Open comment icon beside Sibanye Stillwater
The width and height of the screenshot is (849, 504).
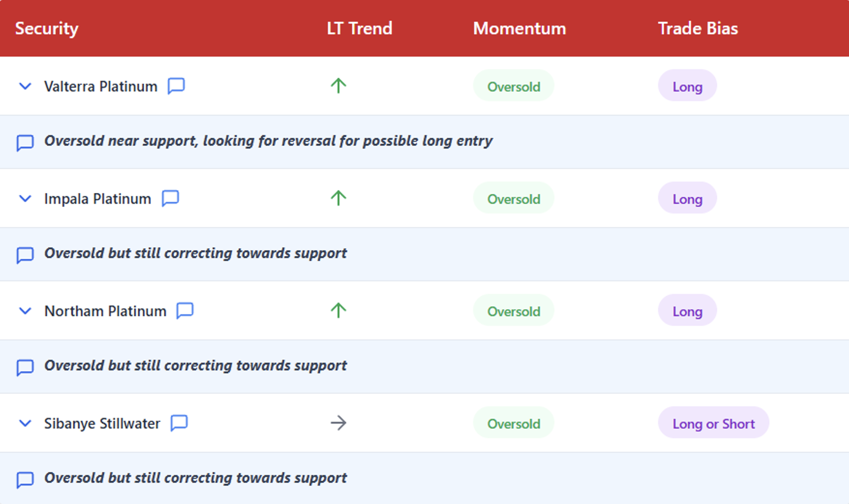(x=179, y=423)
